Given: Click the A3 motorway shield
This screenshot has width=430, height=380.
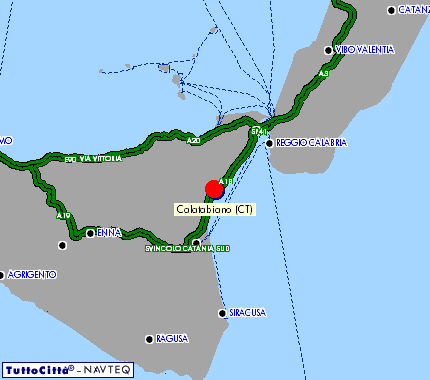Looking at the screenshot, I should tap(323, 73).
